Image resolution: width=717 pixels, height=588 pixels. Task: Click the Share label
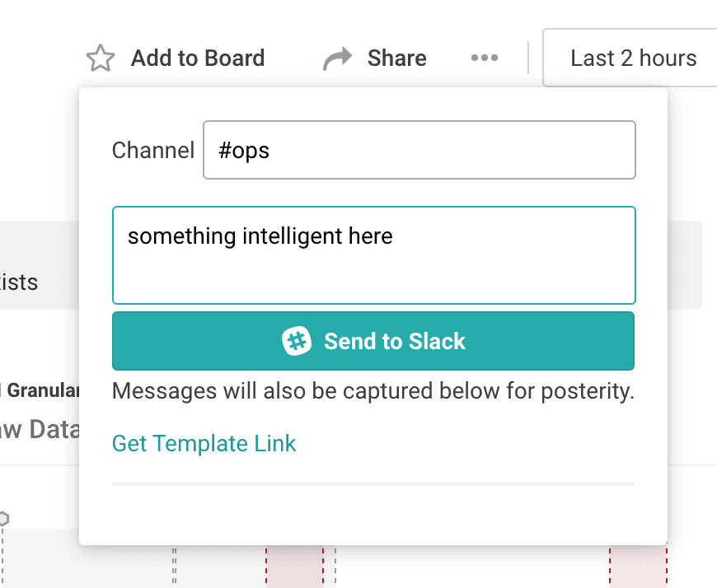(x=396, y=58)
